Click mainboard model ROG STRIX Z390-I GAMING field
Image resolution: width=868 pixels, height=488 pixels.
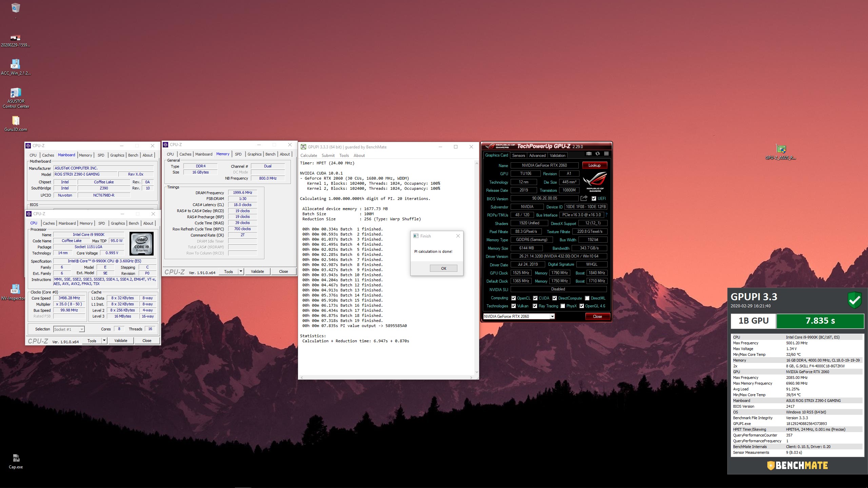coord(85,174)
